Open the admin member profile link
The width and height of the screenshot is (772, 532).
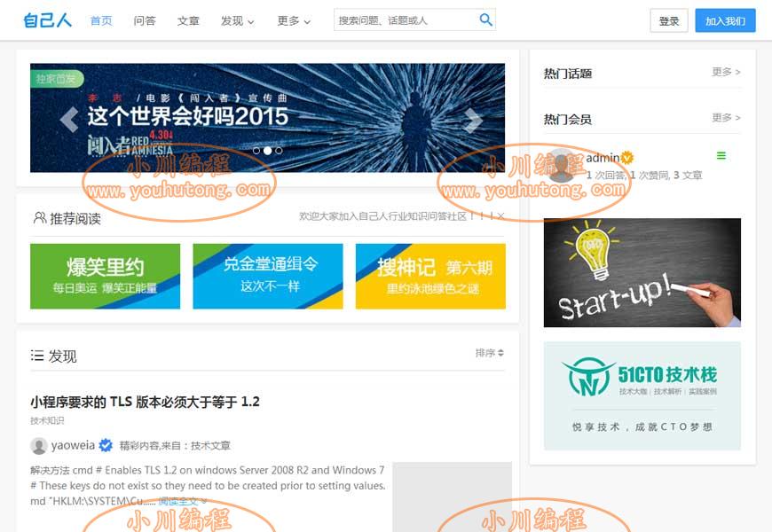coord(603,158)
